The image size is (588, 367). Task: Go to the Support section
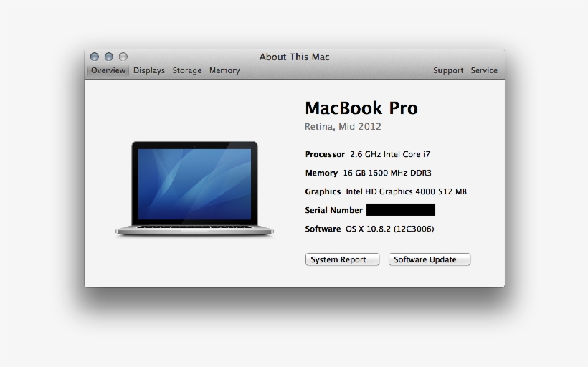coord(448,70)
